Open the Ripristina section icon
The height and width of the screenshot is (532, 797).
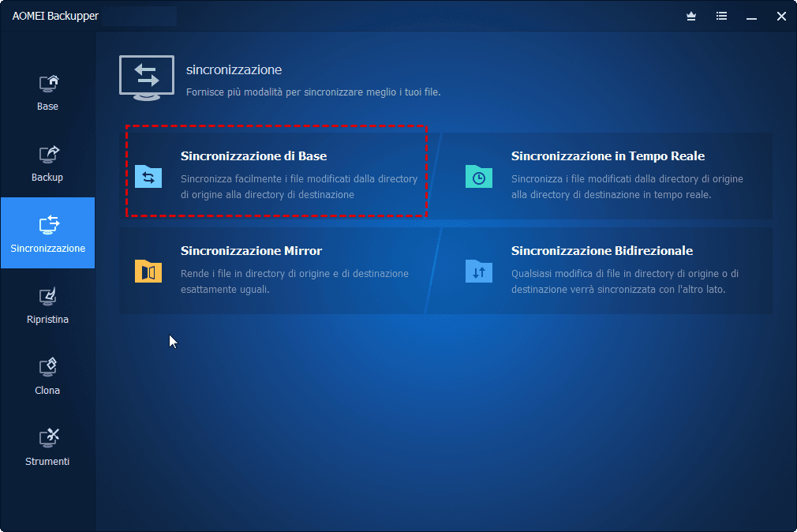click(x=48, y=297)
